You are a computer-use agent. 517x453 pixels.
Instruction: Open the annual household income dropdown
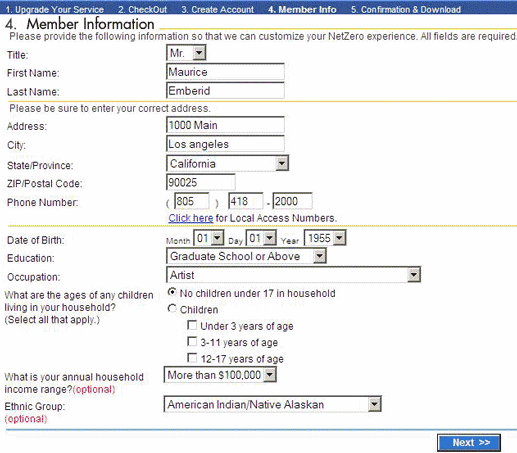click(220, 375)
